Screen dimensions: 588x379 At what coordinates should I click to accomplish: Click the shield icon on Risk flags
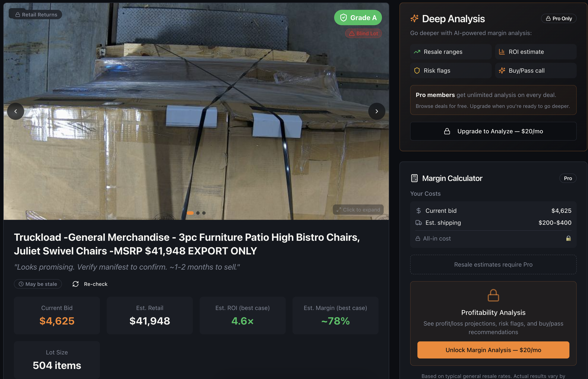tap(417, 71)
